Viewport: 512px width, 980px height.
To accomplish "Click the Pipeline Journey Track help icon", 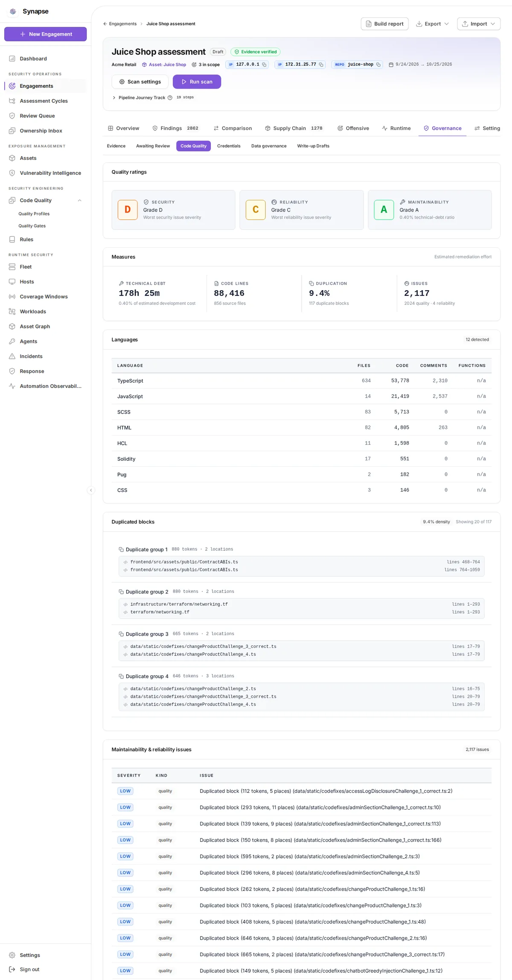I will pos(170,98).
